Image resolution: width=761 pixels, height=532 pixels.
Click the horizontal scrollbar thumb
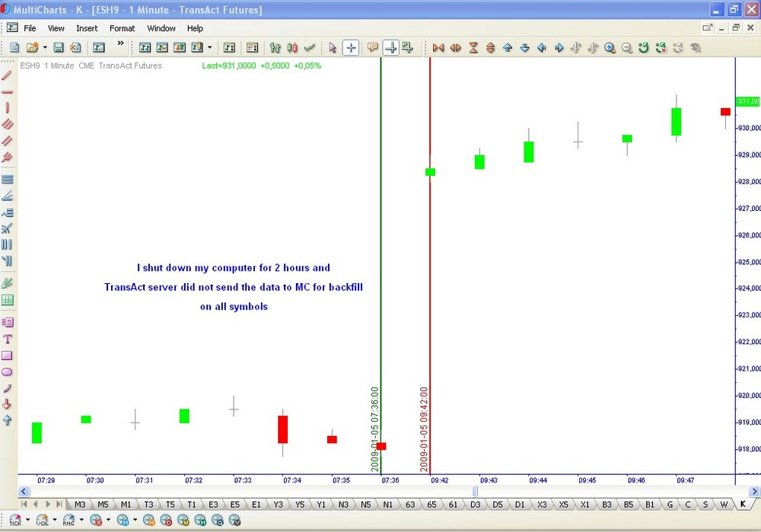475,491
